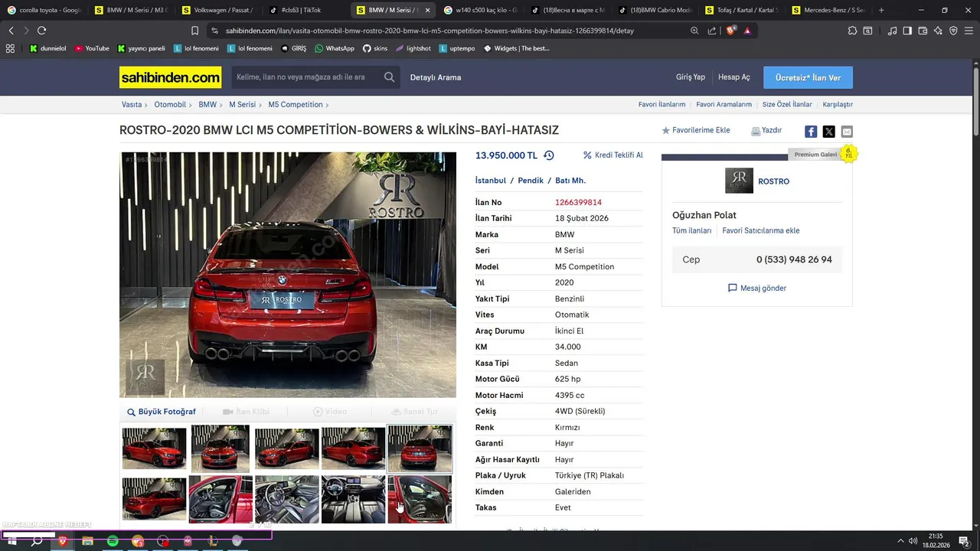Open the browser extensions puzzle icon
980x551 pixels.
852,31
